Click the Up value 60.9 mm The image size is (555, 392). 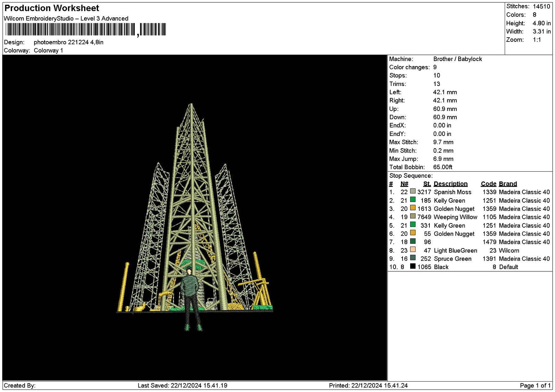(445, 109)
